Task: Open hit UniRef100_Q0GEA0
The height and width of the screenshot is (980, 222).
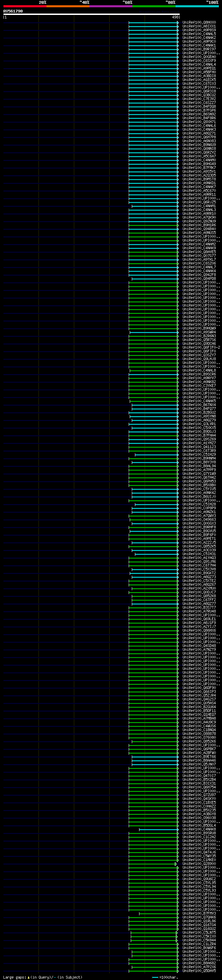Action: tap(199, 57)
